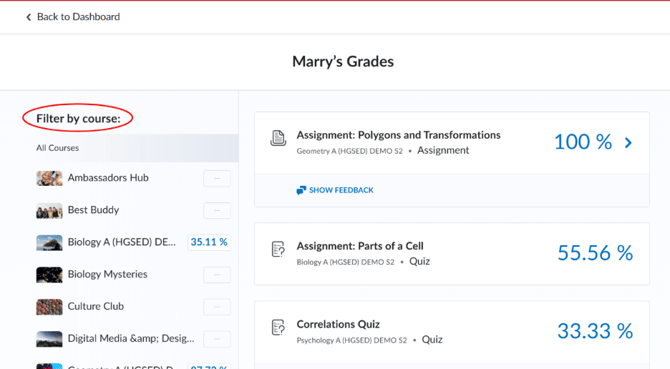Select the Biology Mysteries course thumbnail
Screen dimensions: 670x369
click(49, 275)
